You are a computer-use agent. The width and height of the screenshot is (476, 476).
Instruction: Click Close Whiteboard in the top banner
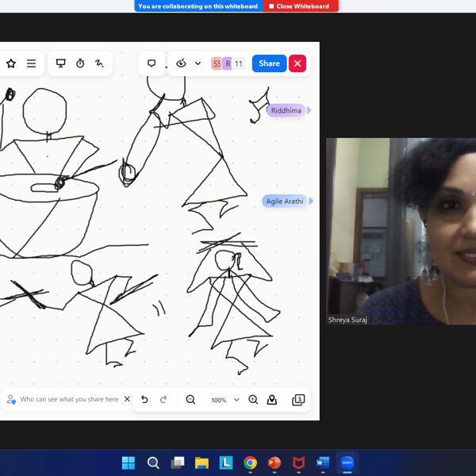(x=299, y=6)
